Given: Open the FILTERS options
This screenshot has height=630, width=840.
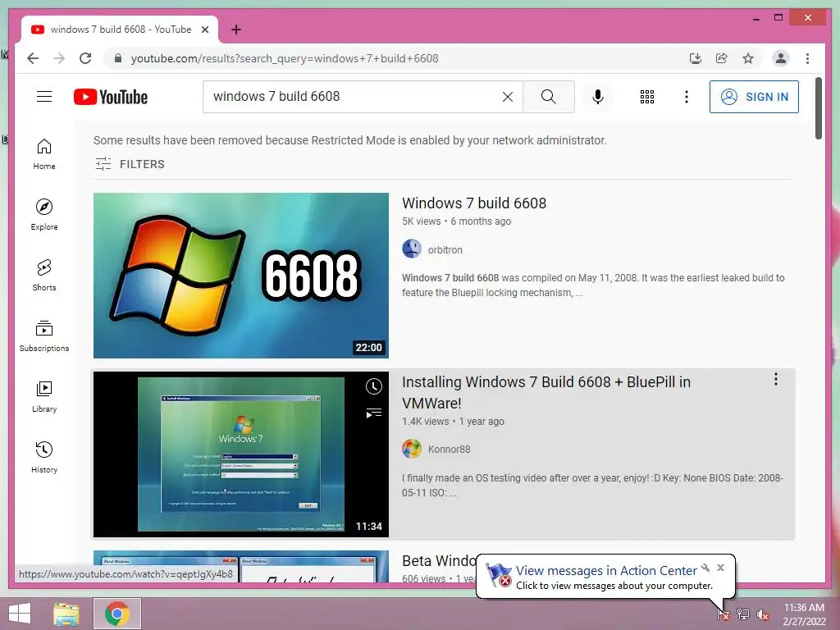Looking at the screenshot, I should 130,164.
